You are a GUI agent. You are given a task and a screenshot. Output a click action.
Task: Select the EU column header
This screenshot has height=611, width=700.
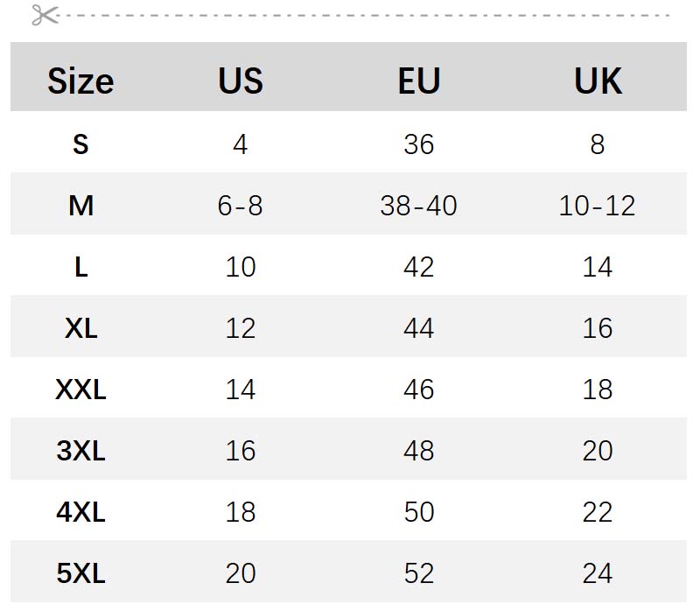tap(419, 81)
